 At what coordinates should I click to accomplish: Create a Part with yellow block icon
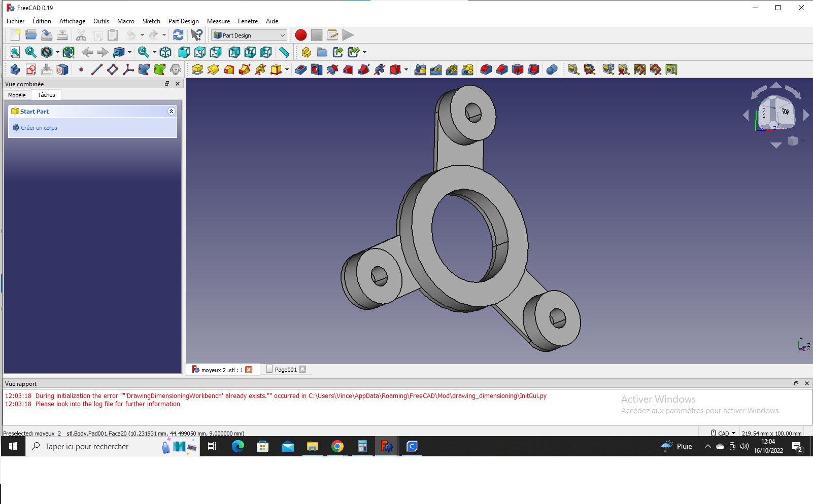pos(306,52)
